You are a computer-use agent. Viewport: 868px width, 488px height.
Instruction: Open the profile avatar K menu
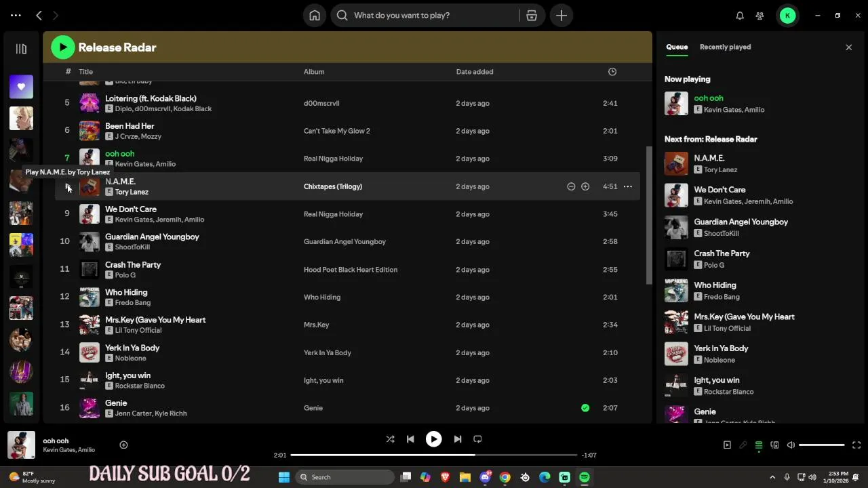coord(787,16)
